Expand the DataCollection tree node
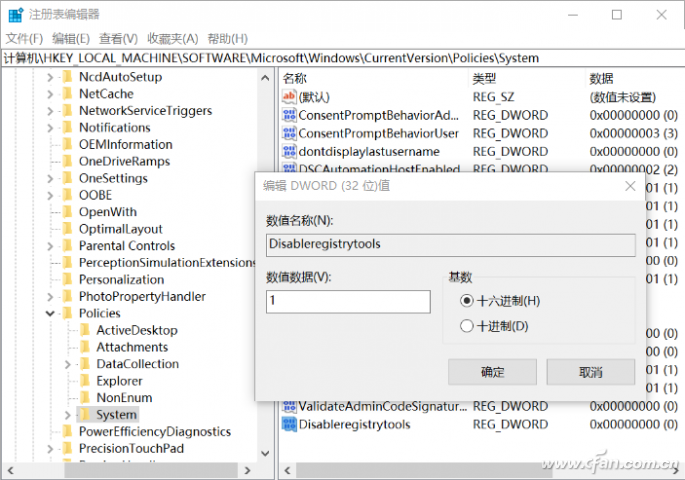 [67, 364]
